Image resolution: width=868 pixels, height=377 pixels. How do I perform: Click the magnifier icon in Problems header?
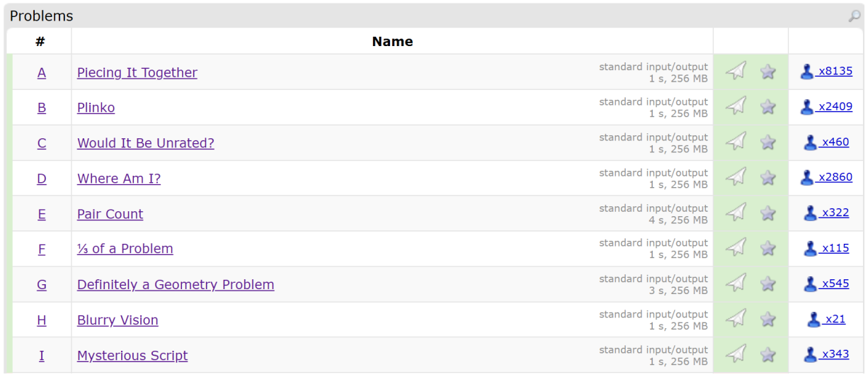click(855, 16)
